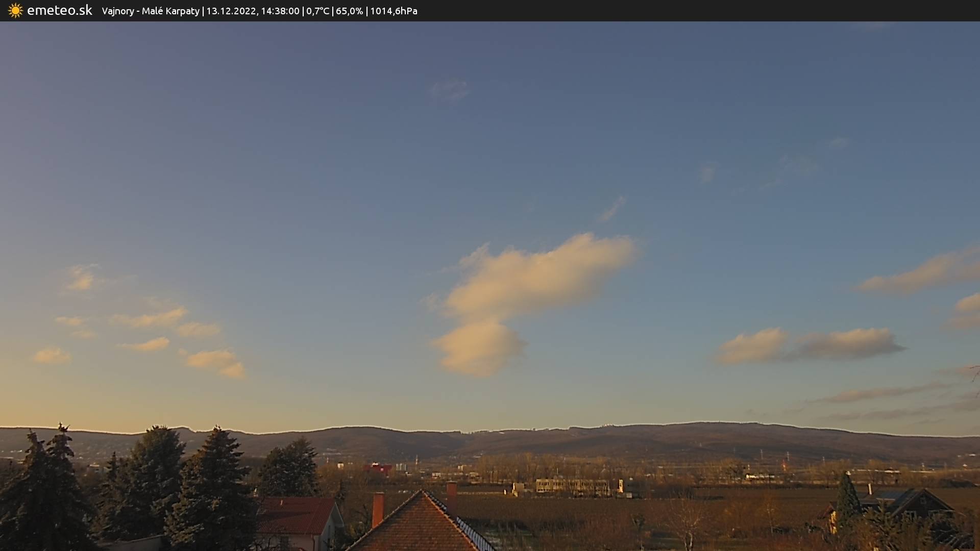The width and height of the screenshot is (980, 551).
Task: Click the date 13.12.2022 in header
Action: (231, 11)
